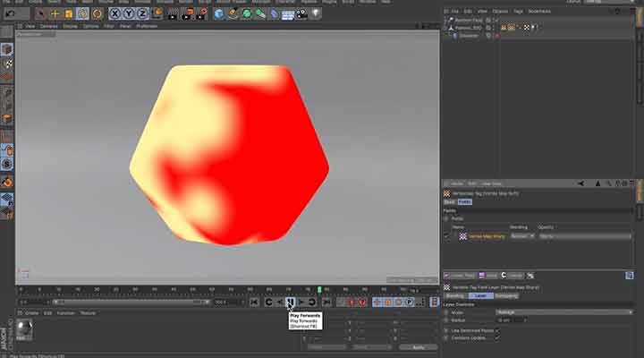
Task: Toggle the Vertex Map Sharp layer checkbox
Action: pos(447,236)
